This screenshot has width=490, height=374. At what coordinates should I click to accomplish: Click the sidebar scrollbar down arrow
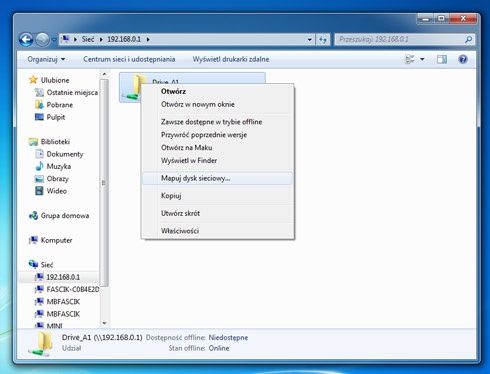104,323
